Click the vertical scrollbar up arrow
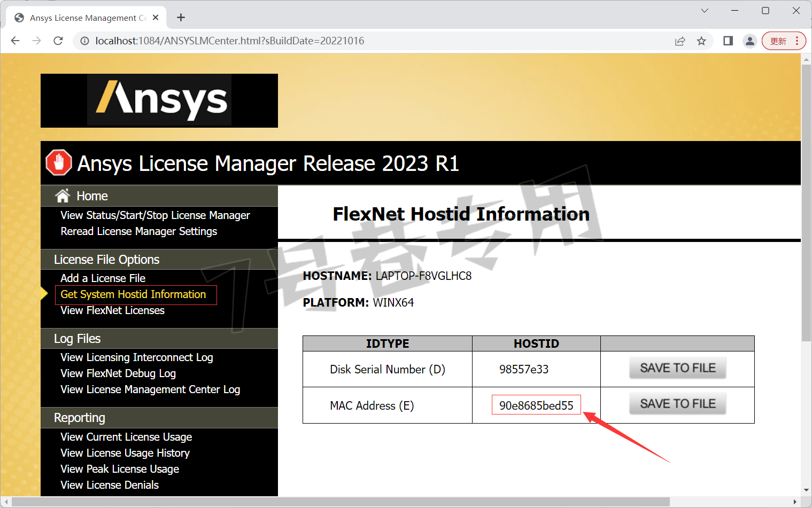 pos(806,58)
